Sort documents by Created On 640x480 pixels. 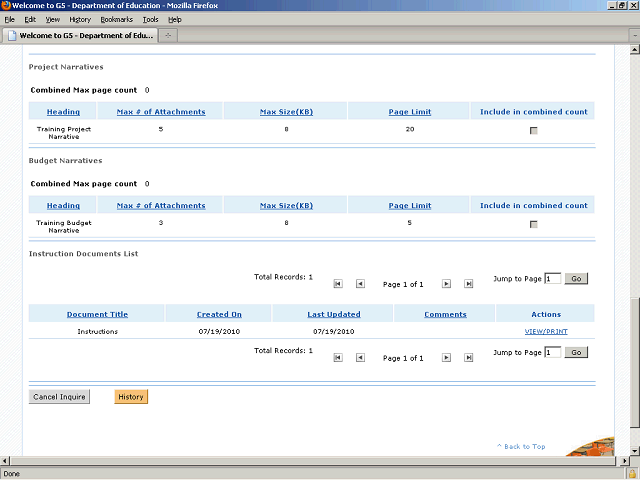[219, 314]
